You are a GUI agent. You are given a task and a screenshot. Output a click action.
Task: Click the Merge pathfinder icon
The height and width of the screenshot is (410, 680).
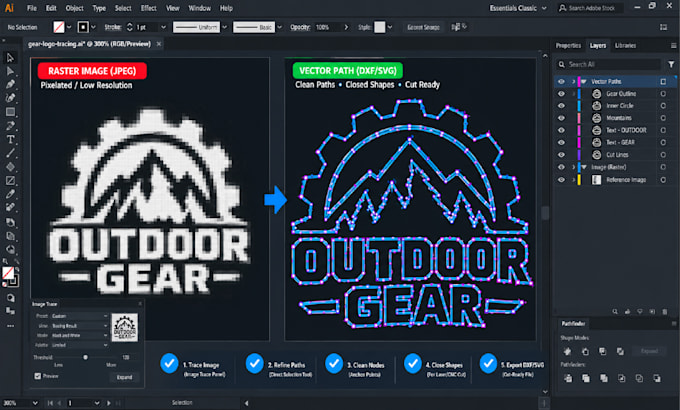(x=603, y=378)
